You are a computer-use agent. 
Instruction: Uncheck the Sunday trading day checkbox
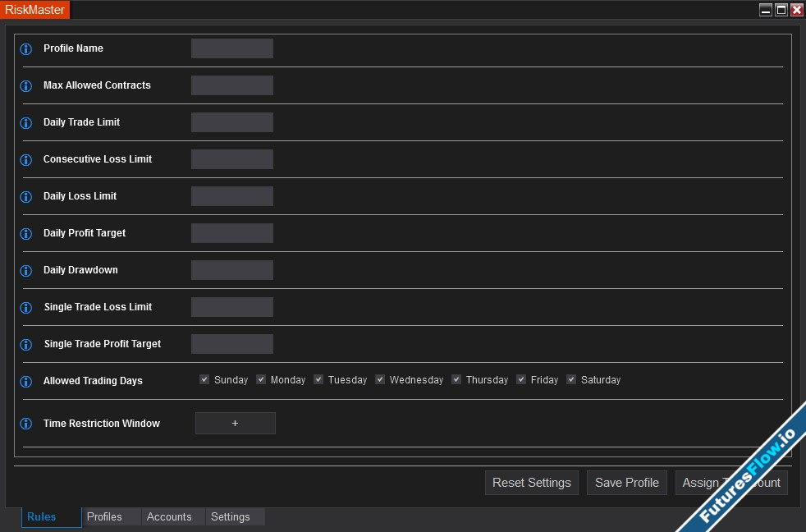[204, 379]
